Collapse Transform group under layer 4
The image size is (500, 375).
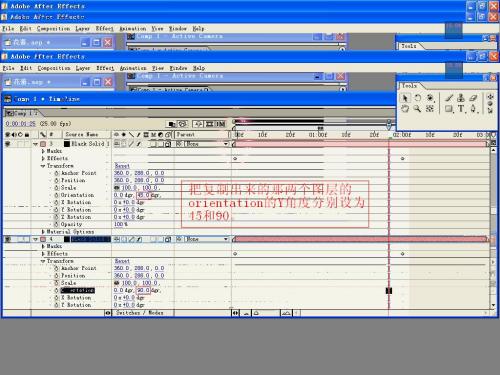[43, 261]
